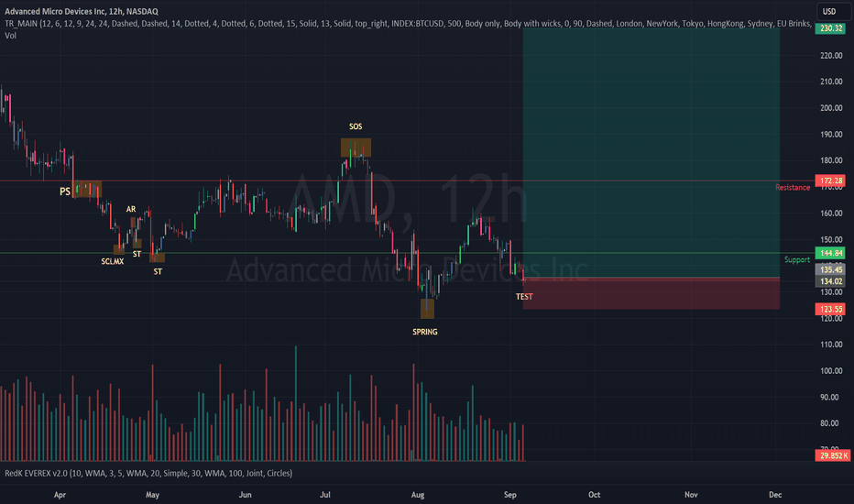Click the May label on time axis

tap(152, 495)
